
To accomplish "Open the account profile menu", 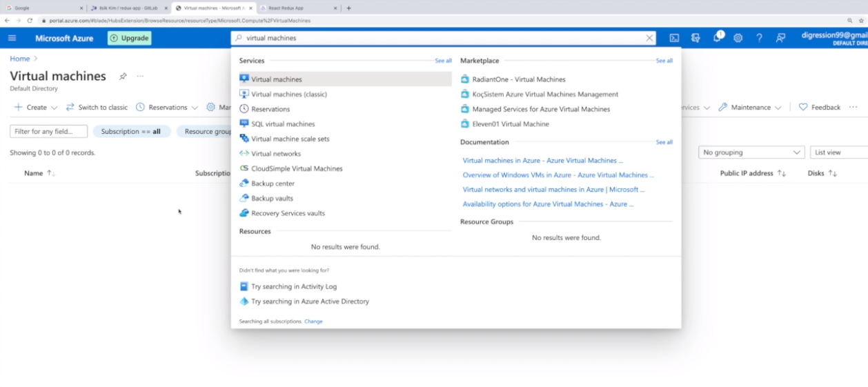I will pos(834,38).
